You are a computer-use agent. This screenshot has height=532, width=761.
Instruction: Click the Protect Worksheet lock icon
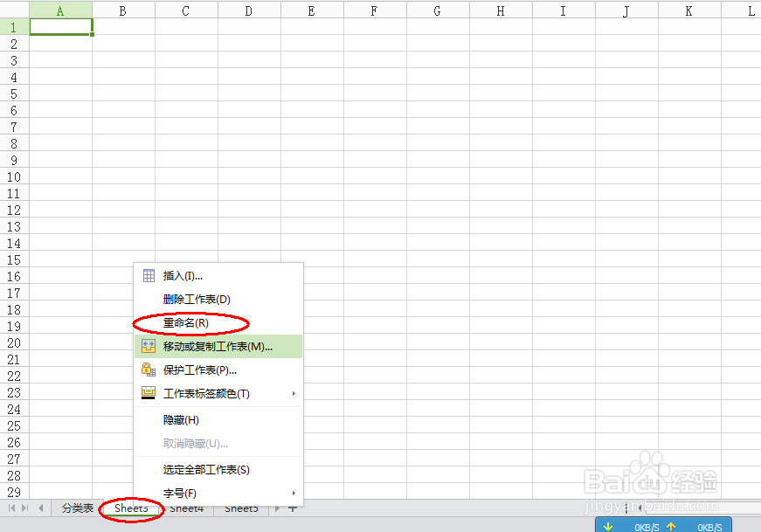(x=148, y=370)
